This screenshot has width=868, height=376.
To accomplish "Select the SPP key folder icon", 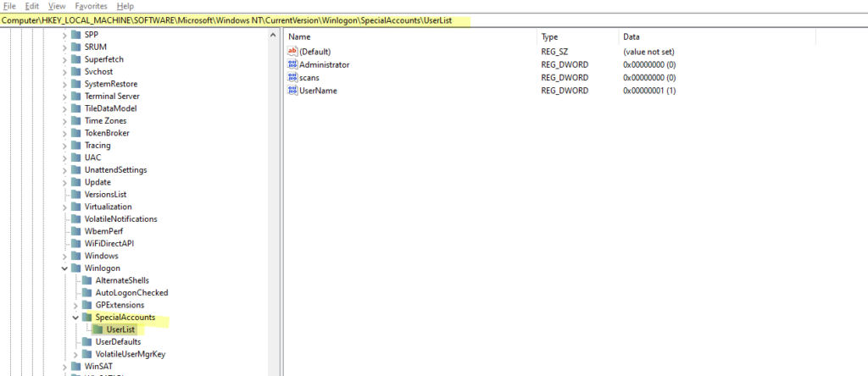I will point(75,35).
